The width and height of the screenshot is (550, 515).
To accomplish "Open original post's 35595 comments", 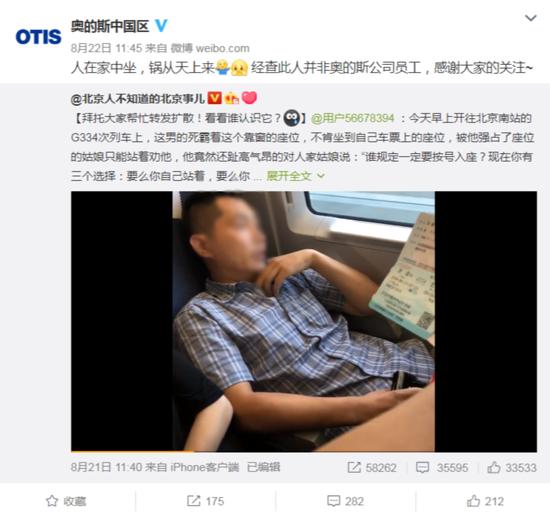I will 442,467.
